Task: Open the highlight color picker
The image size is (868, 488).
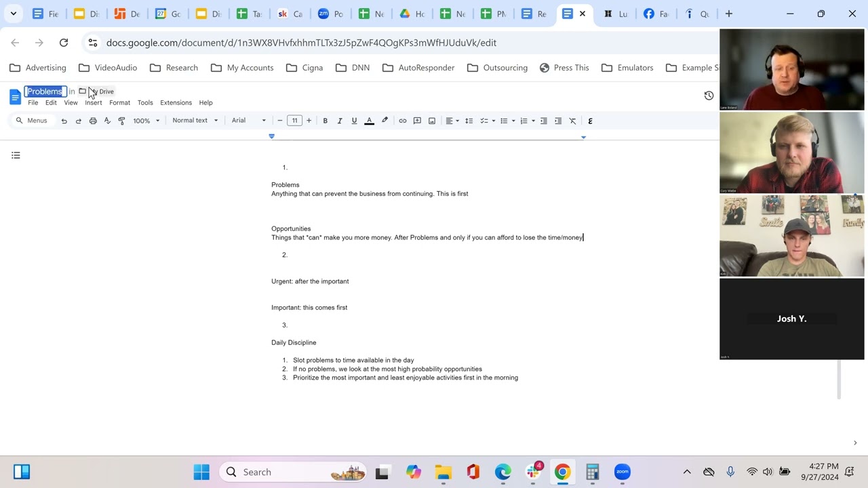Action: point(384,121)
